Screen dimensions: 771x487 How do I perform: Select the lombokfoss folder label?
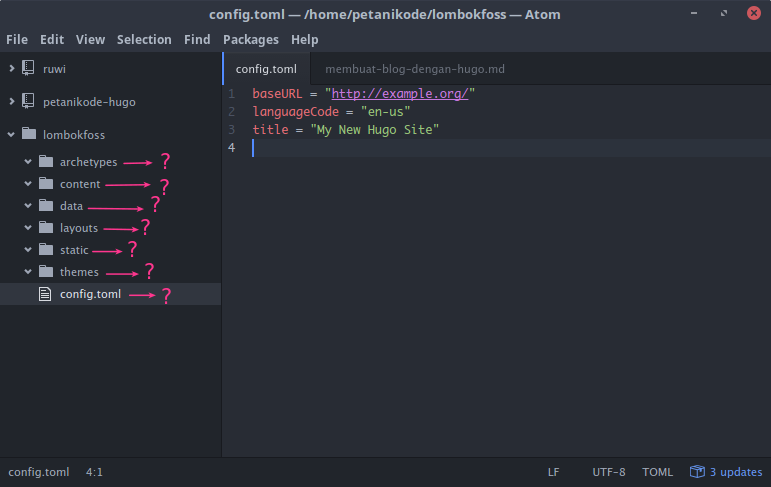74,135
